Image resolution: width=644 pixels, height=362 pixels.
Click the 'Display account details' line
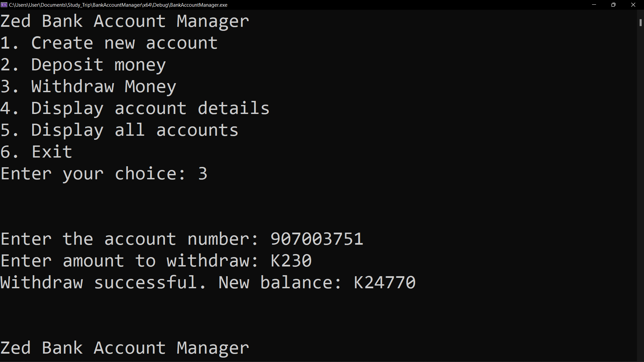[135, 108]
